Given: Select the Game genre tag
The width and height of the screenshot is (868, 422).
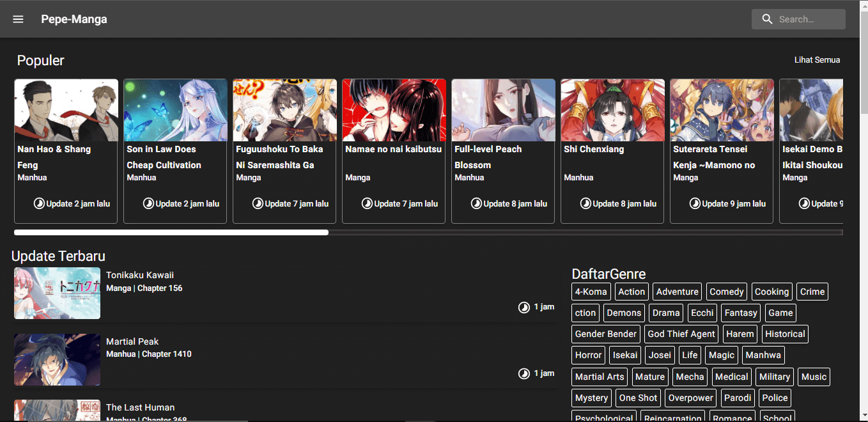Looking at the screenshot, I should pos(780,313).
